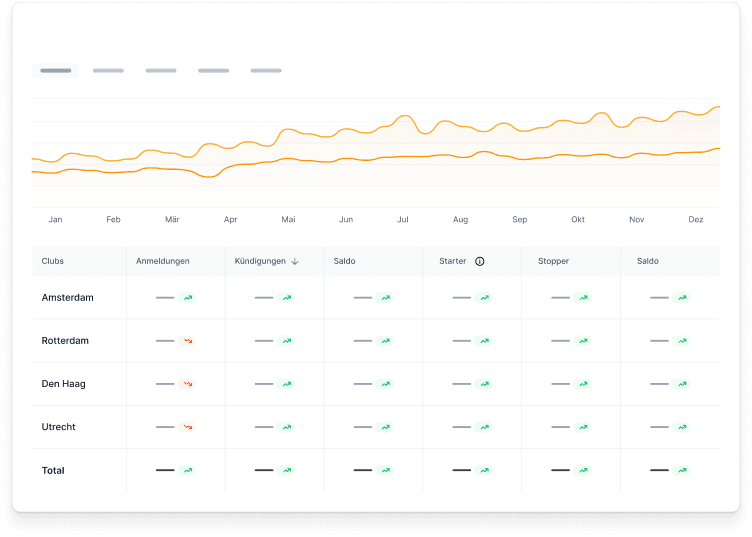
Task: Click the Jul label on chart axis
Action: (403, 219)
